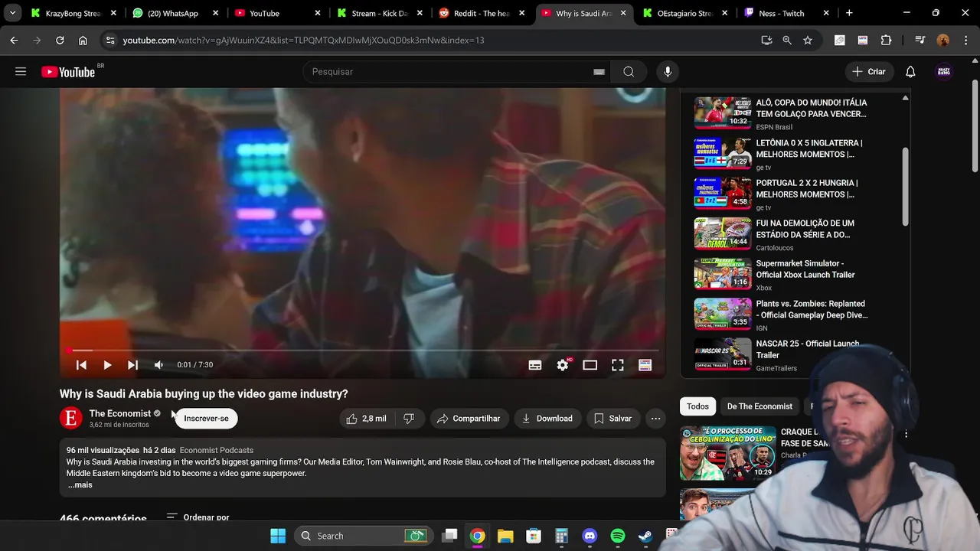Reload the current page
Screen dimensions: 980x551
[60, 40]
